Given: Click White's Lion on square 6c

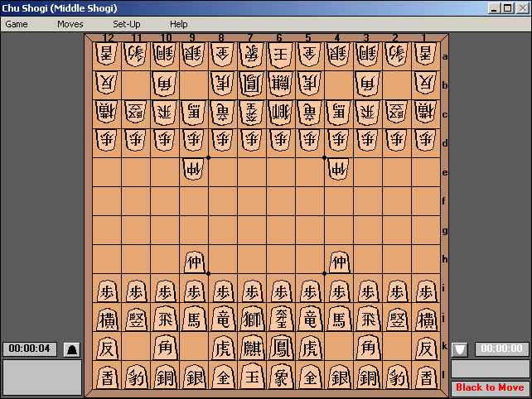Looking at the screenshot, I should pyautogui.click(x=281, y=112).
